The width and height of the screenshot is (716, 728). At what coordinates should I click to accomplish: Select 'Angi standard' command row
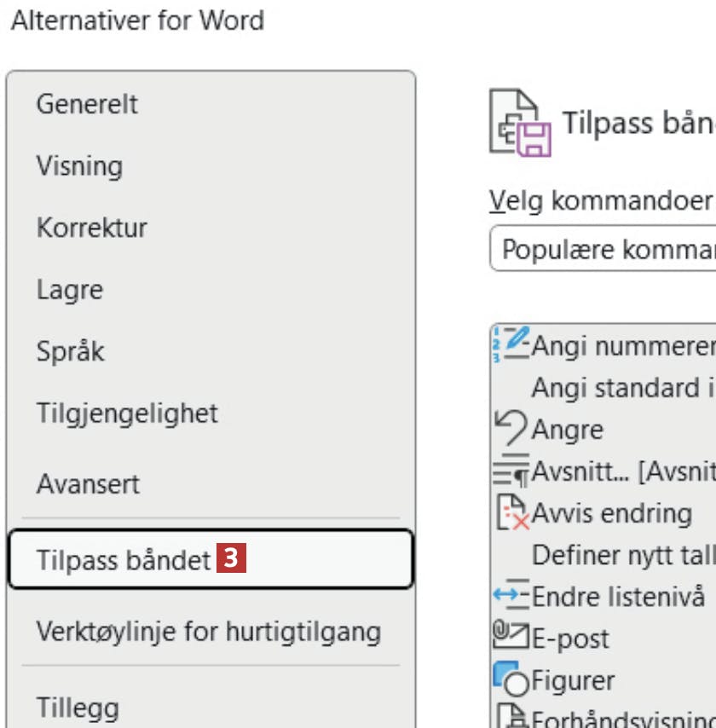pos(603,387)
